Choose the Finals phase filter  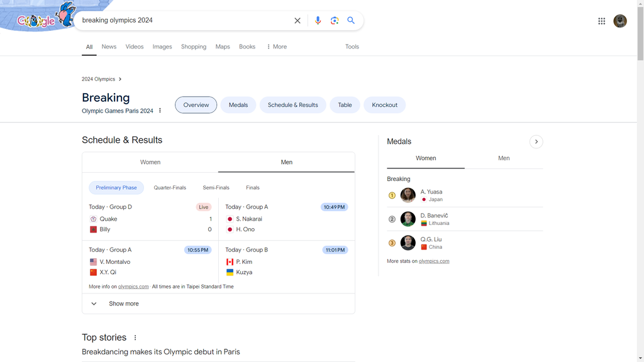click(x=253, y=187)
